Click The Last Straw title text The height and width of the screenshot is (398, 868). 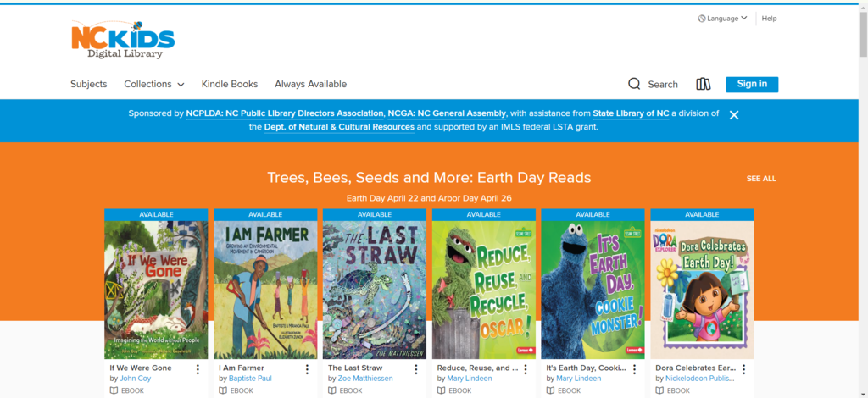[x=355, y=368]
